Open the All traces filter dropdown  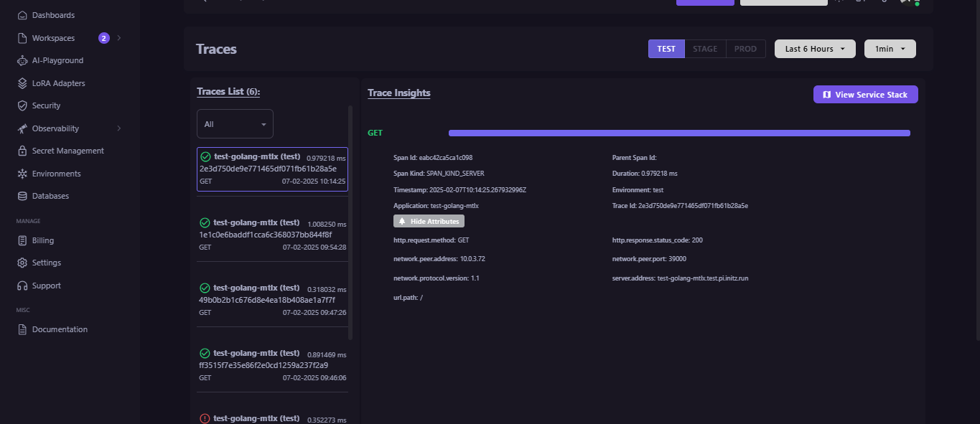(235, 124)
